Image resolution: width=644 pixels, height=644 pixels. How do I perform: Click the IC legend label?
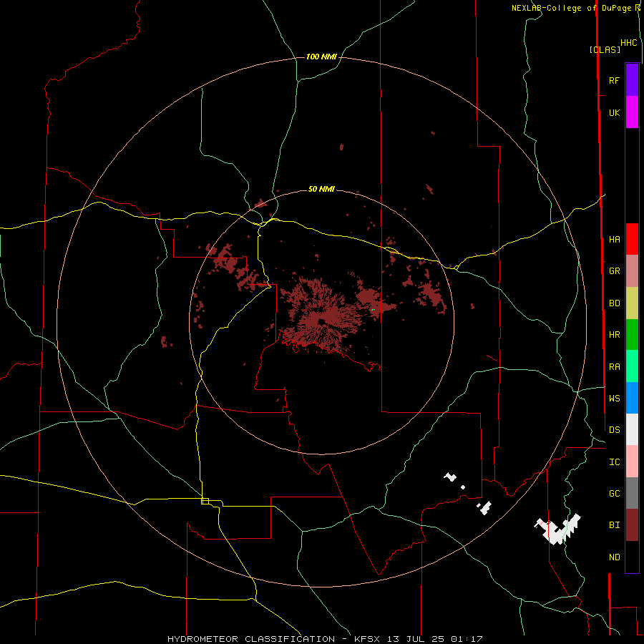pyautogui.click(x=614, y=462)
